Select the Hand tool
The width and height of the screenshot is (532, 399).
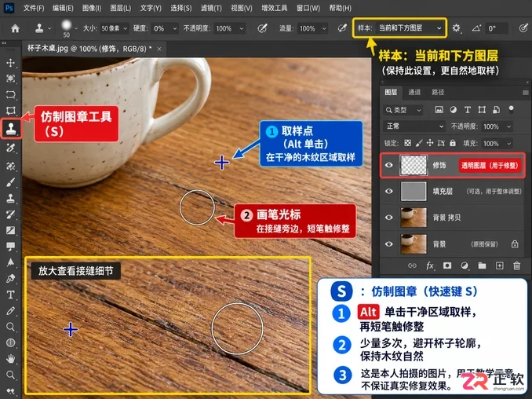pos(10,359)
